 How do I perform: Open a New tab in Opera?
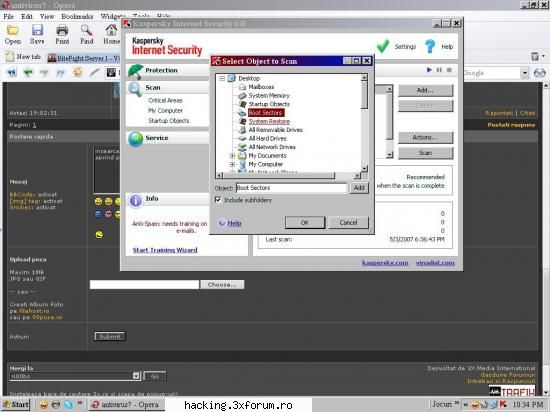click(x=24, y=57)
